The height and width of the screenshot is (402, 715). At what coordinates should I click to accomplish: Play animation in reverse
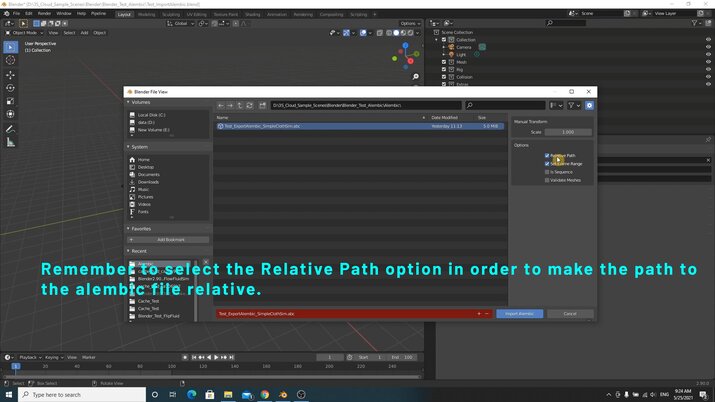(x=209, y=357)
